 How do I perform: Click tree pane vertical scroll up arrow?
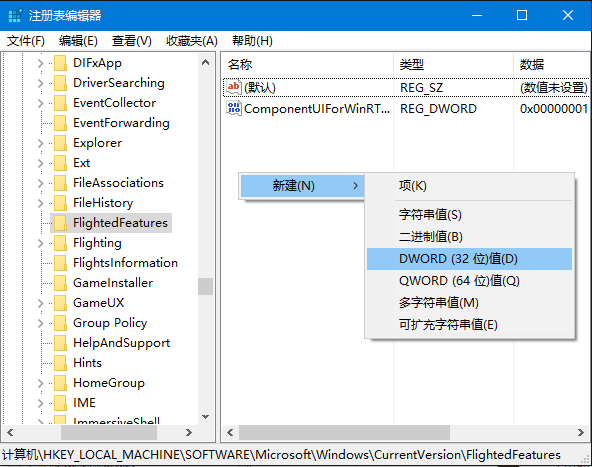205,62
